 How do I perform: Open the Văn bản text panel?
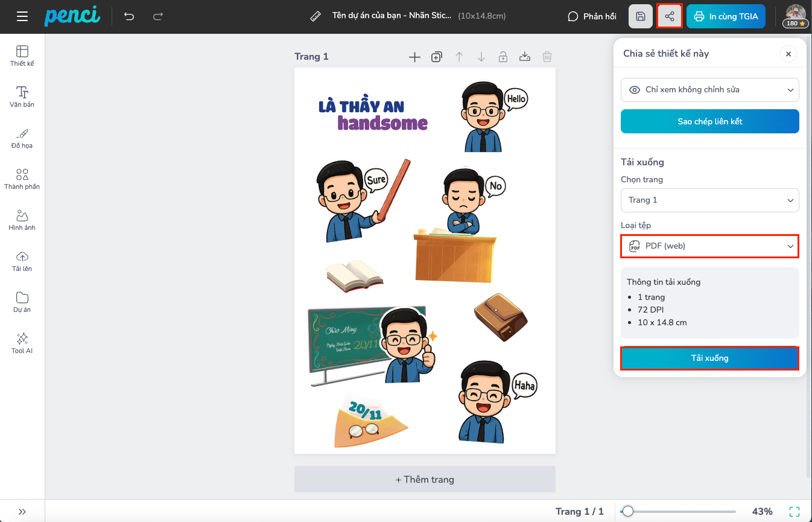(x=22, y=97)
